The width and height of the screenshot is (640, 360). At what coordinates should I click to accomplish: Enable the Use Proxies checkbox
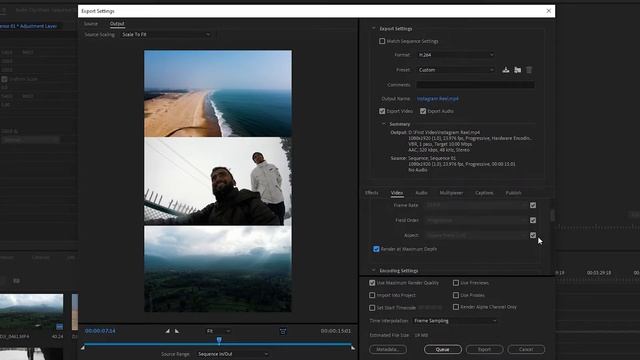[456, 295]
